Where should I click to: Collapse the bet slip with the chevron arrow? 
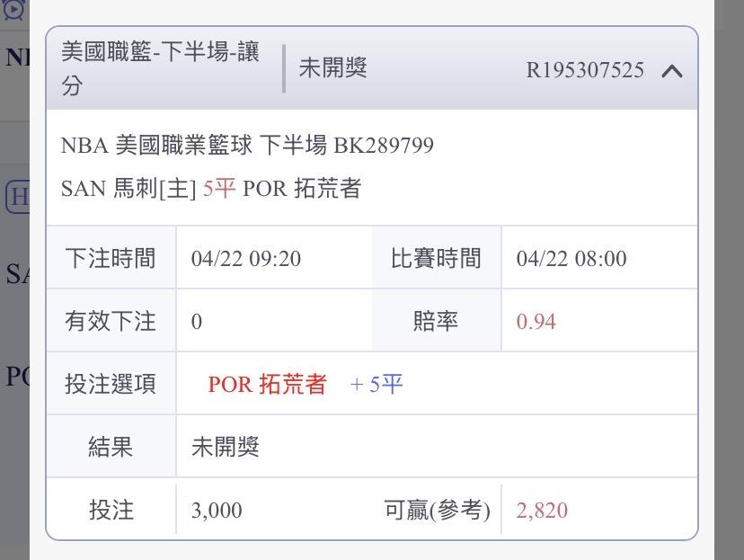[671, 71]
